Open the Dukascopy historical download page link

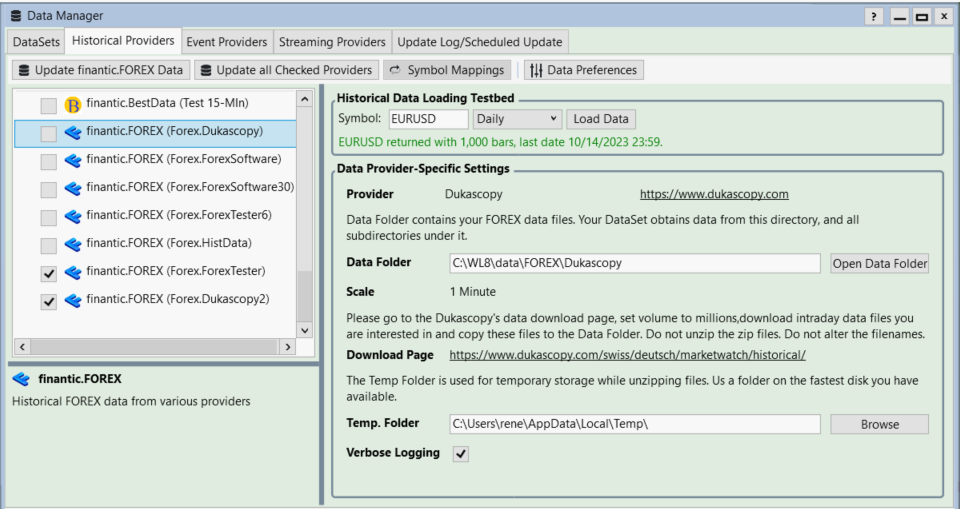[628, 355]
